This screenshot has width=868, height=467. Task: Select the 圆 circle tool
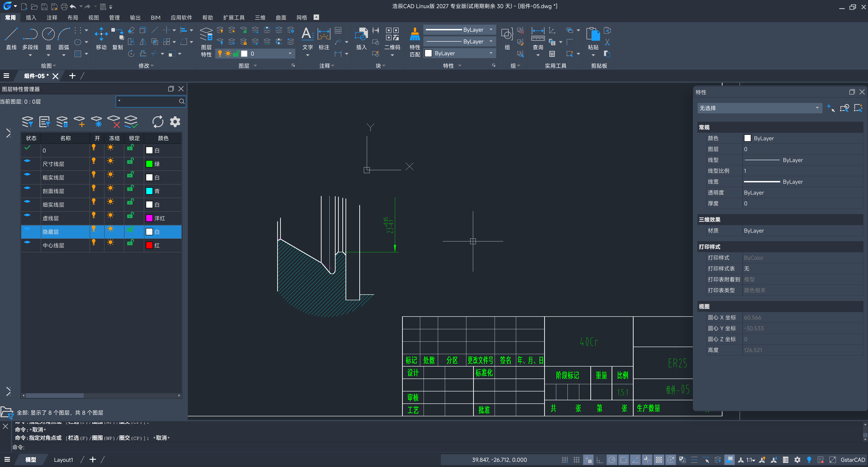(x=48, y=38)
